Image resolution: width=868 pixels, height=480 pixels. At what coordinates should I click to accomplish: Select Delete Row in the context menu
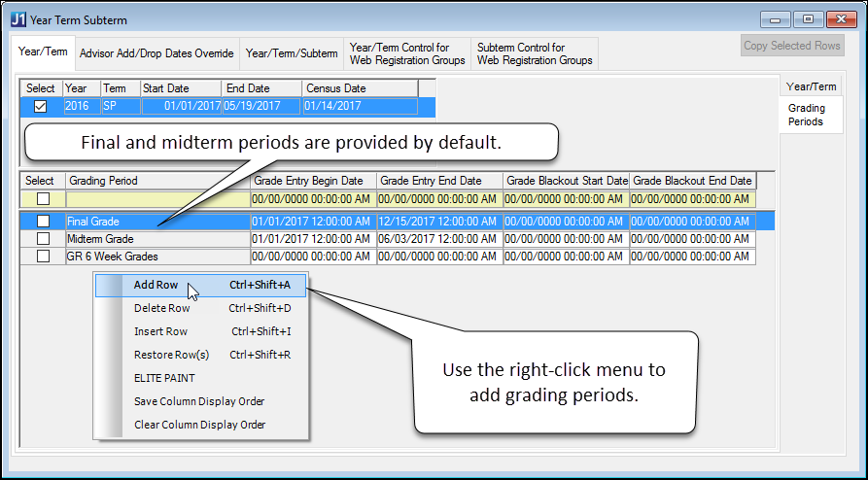pyautogui.click(x=161, y=308)
